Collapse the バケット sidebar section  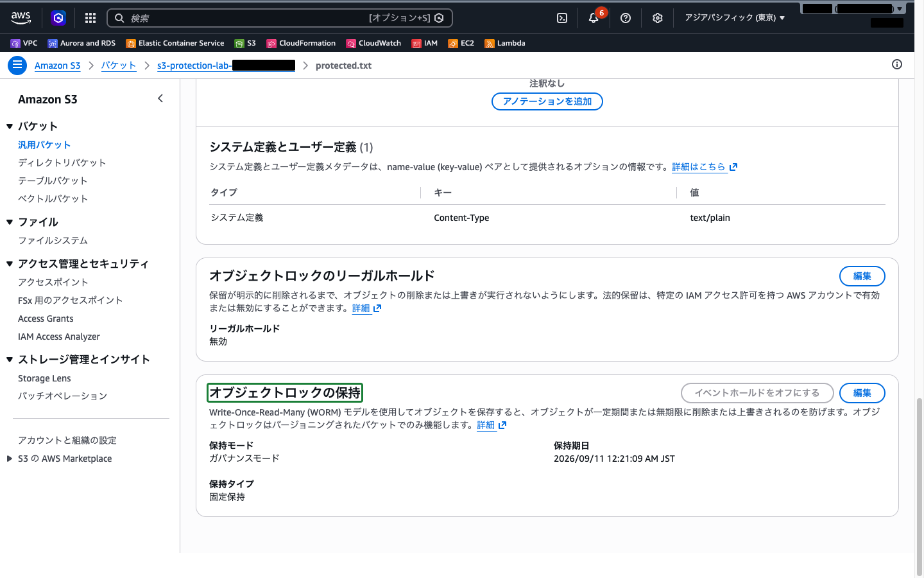pyautogui.click(x=10, y=127)
